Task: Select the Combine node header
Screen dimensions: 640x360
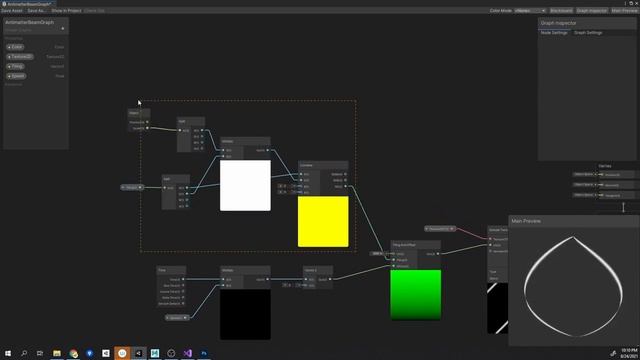Action: tap(323, 165)
